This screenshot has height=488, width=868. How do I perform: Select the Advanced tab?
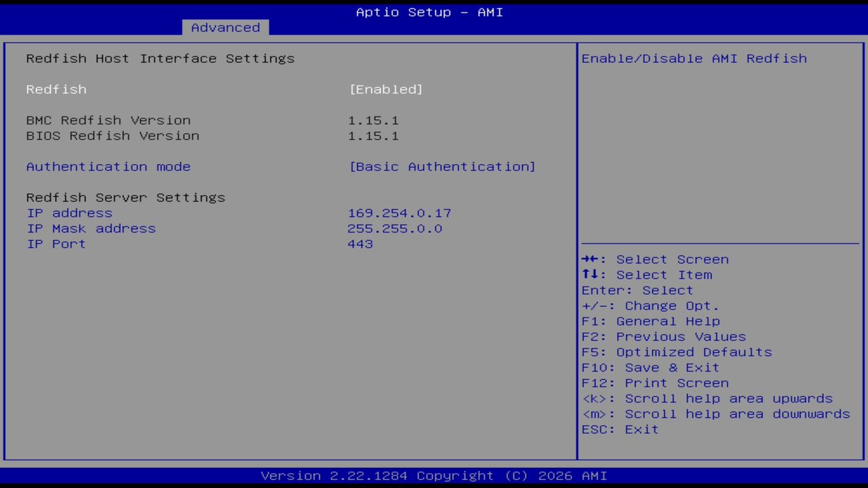pyautogui.click(x=225, y=28)
